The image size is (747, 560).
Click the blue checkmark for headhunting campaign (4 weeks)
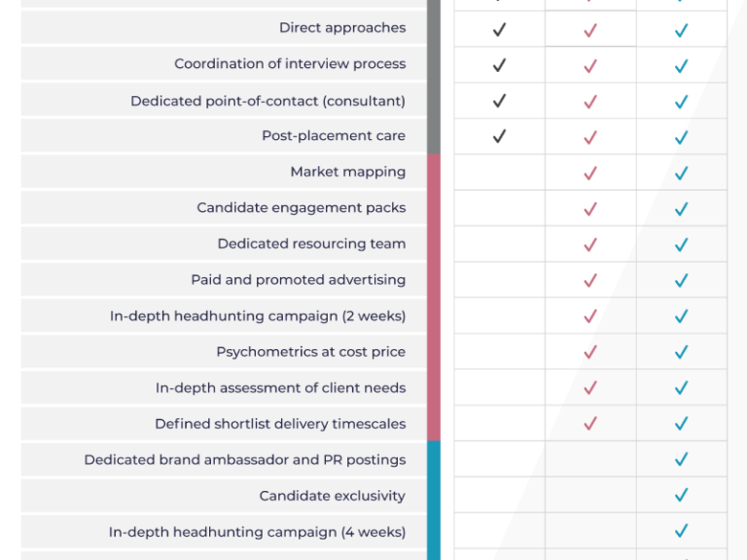[681, 532]
